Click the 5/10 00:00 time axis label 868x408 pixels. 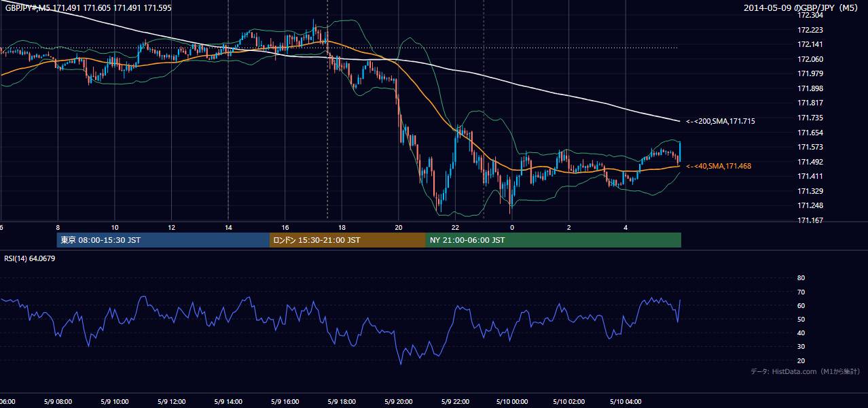click(x=512, y=401)
